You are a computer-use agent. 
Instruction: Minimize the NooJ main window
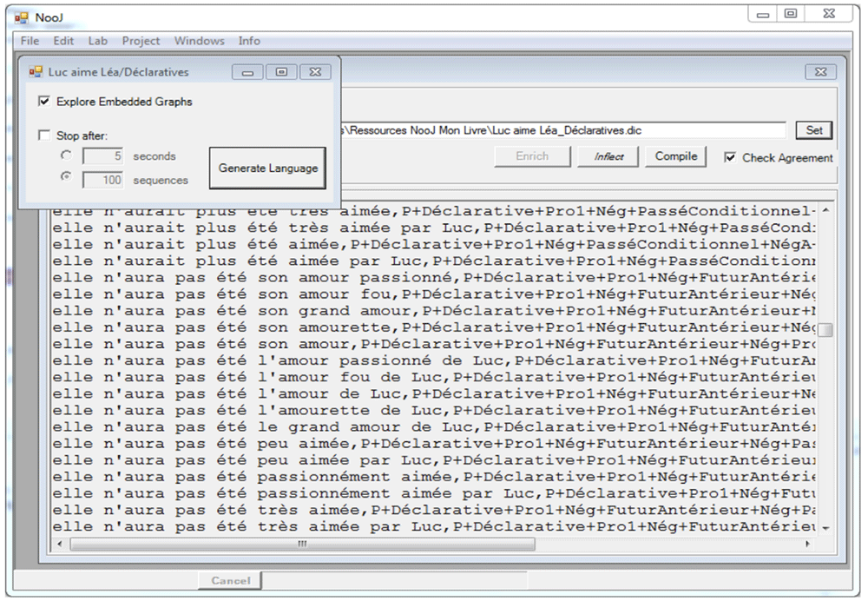pos(763,15)
